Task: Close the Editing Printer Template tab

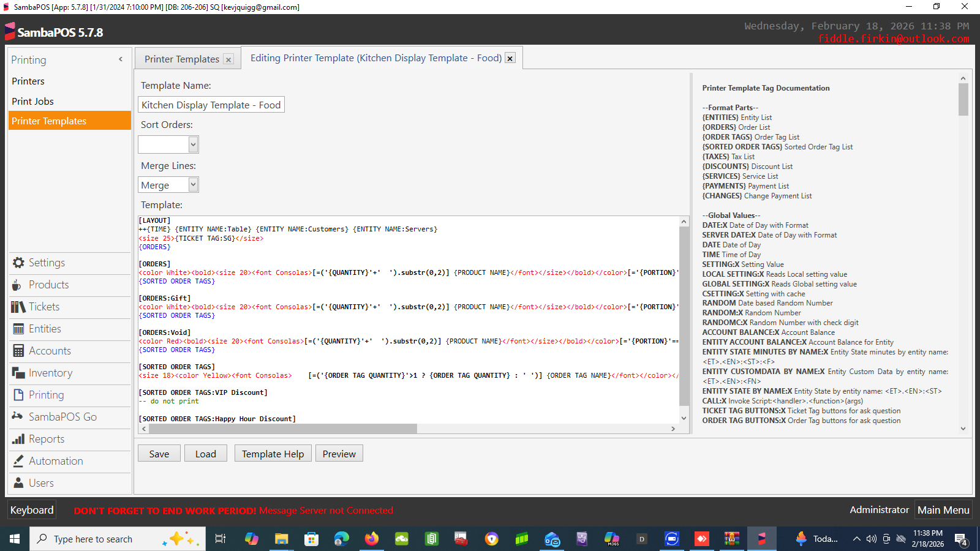Action: [510, 58]
